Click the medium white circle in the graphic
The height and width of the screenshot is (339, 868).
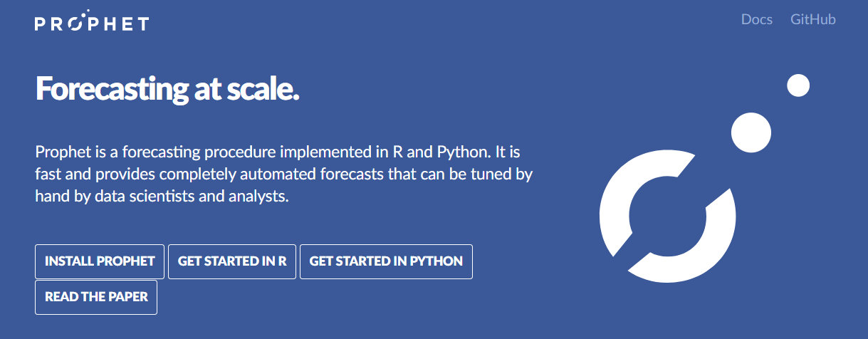coord(751,132)
